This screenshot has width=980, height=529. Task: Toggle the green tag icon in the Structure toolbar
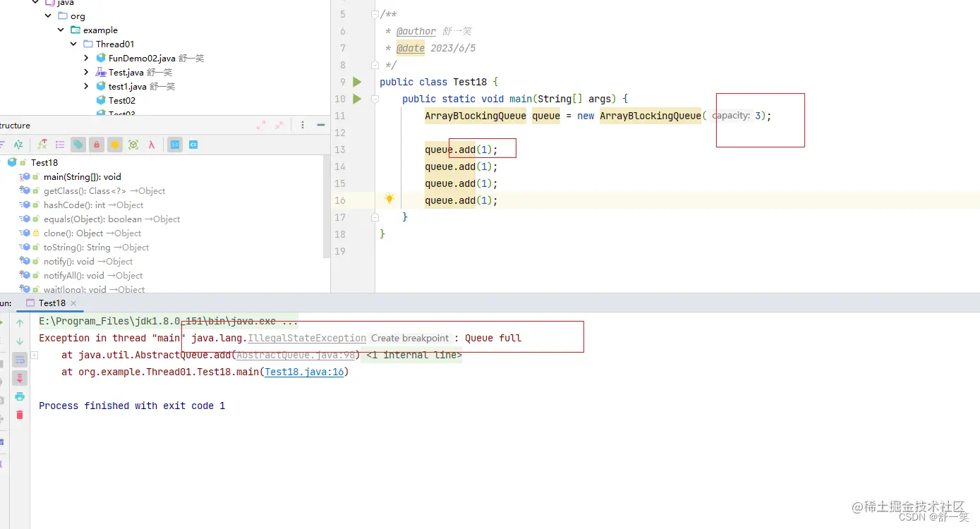[x=78, y=145]
